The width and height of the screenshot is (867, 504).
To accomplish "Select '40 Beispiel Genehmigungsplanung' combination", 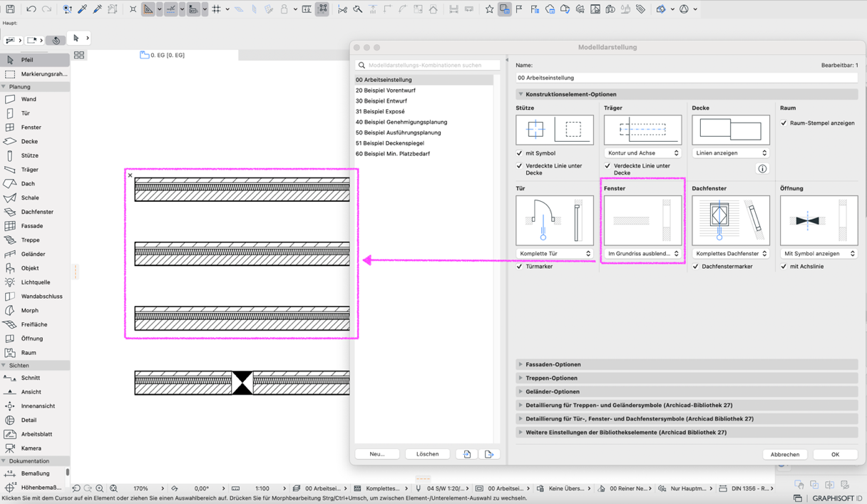I will 424,122.
